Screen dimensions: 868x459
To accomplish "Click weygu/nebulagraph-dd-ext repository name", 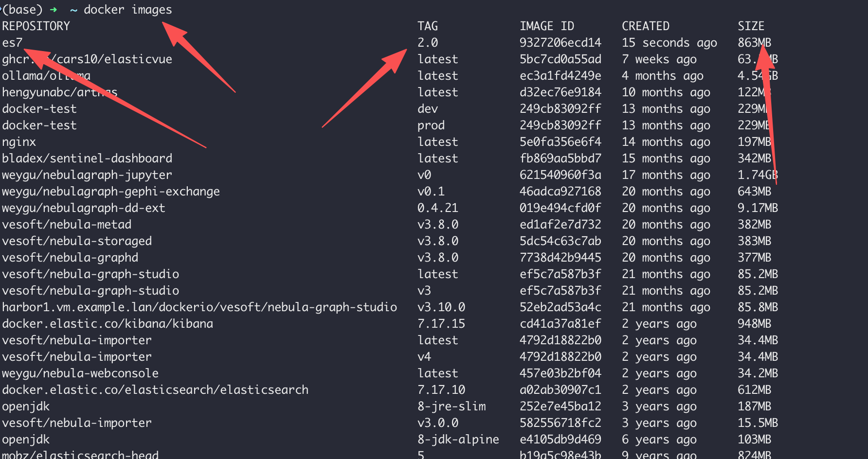I will pyautogui.click(x=84, y=208).
